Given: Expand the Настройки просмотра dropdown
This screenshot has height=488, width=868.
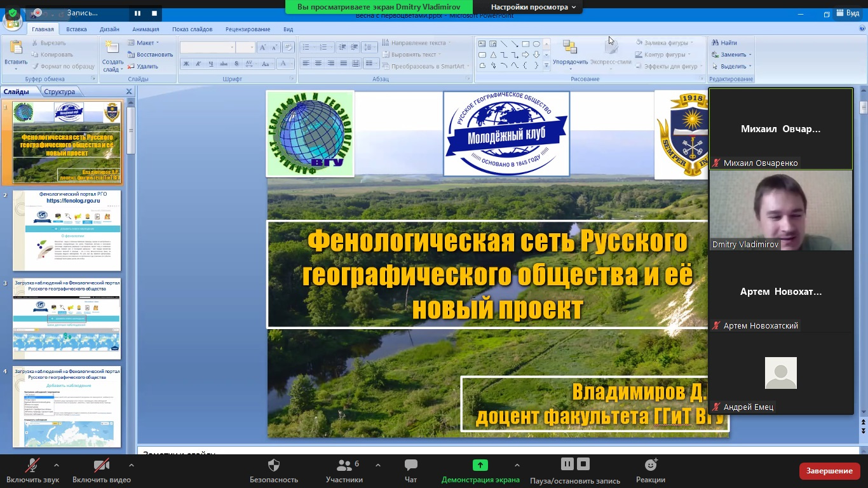Looking at the screenshot, I should pyautogui.click(x=533, y=7).
